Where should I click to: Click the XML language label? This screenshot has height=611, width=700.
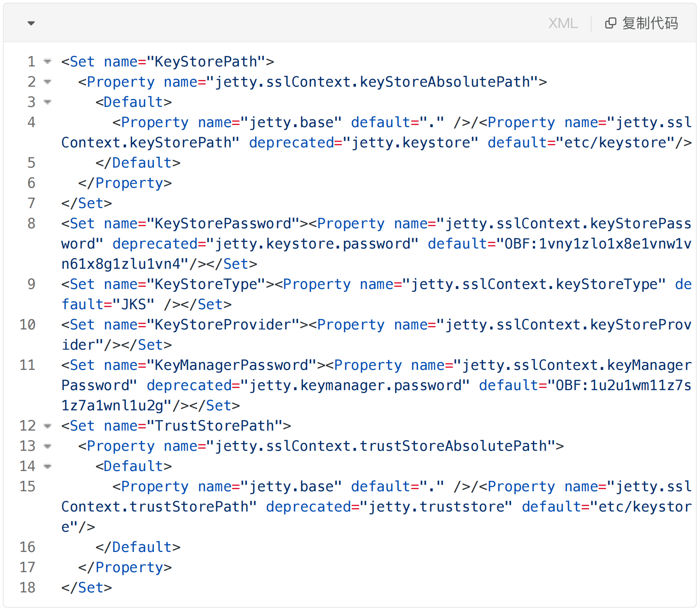(x=563, y=23)
